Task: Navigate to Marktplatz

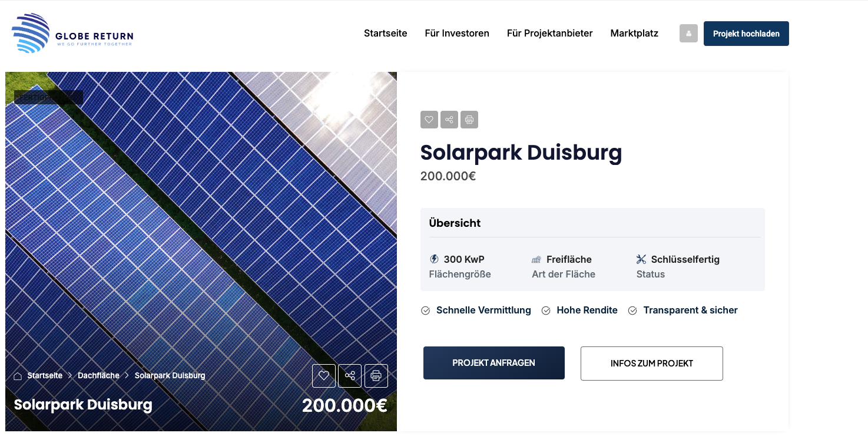Action: click(634, 34)
